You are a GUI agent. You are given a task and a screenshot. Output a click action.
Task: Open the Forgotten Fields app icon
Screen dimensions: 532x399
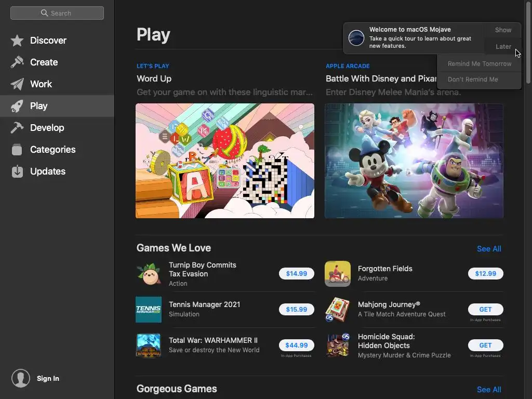(338, 274)
